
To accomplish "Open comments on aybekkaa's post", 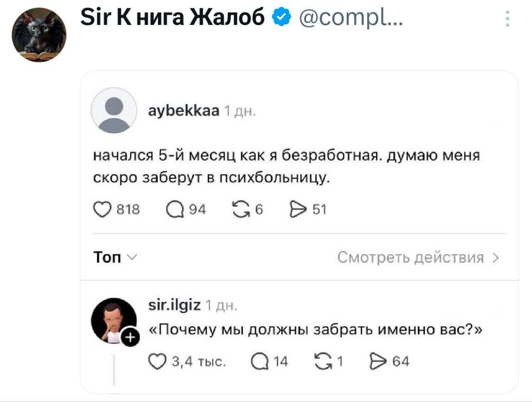I will pos(175,209).
